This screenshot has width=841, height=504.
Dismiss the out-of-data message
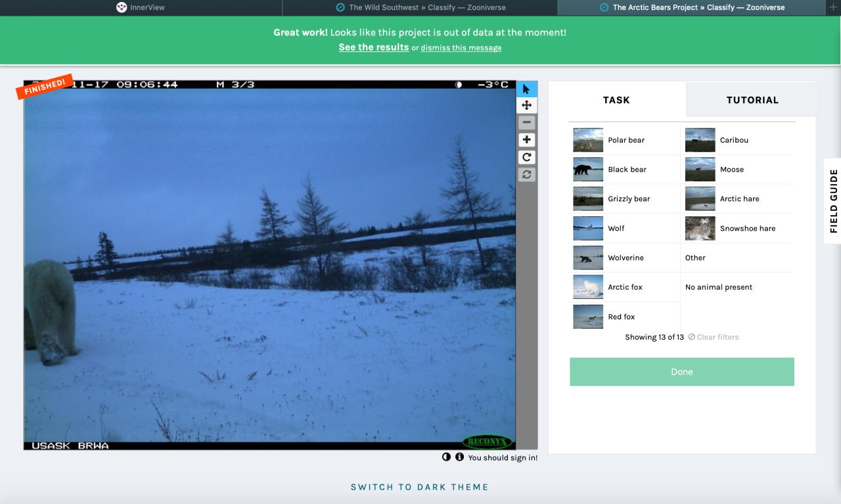click(461, 48)
